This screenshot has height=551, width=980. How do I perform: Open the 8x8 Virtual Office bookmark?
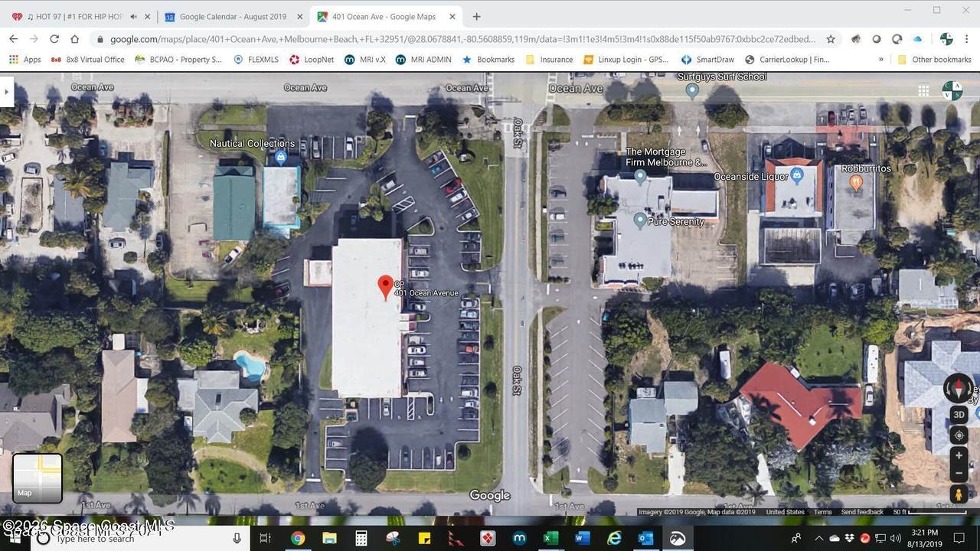(87, 59)
